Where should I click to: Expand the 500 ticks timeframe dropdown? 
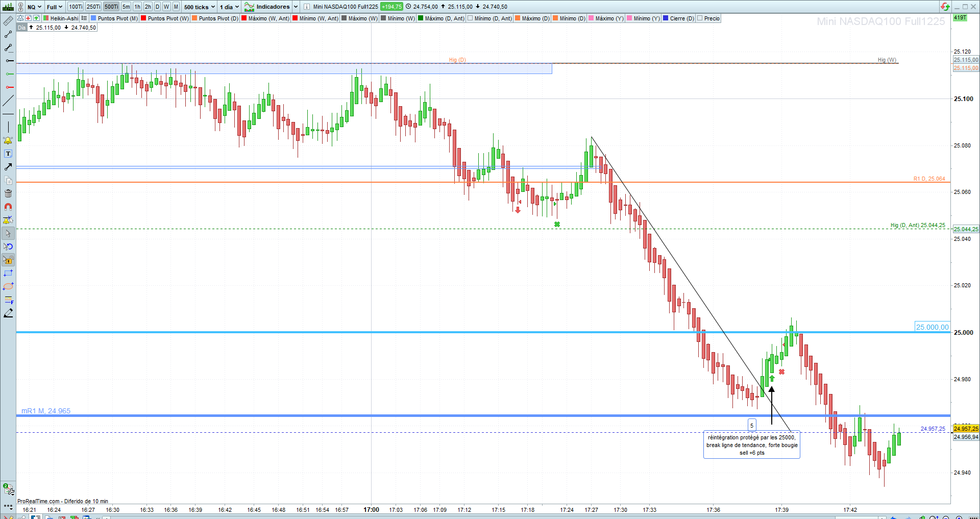tap(200, 7)
